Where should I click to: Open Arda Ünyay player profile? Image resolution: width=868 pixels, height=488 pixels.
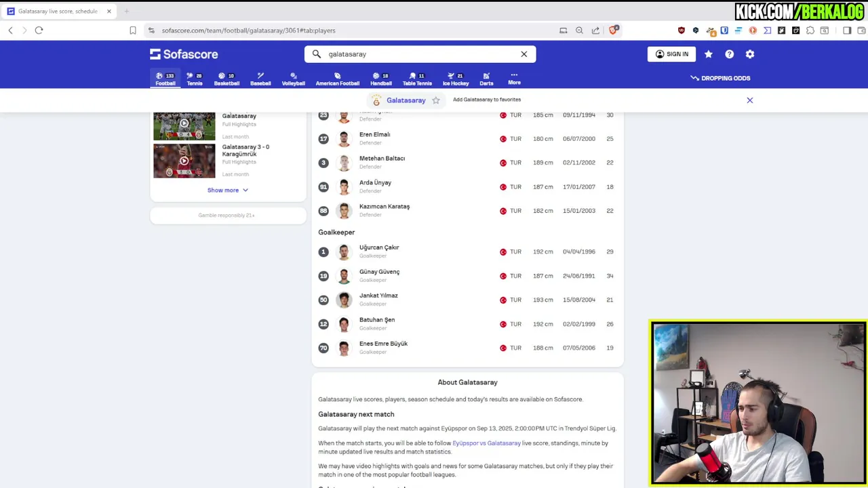[x=375, y=182]
